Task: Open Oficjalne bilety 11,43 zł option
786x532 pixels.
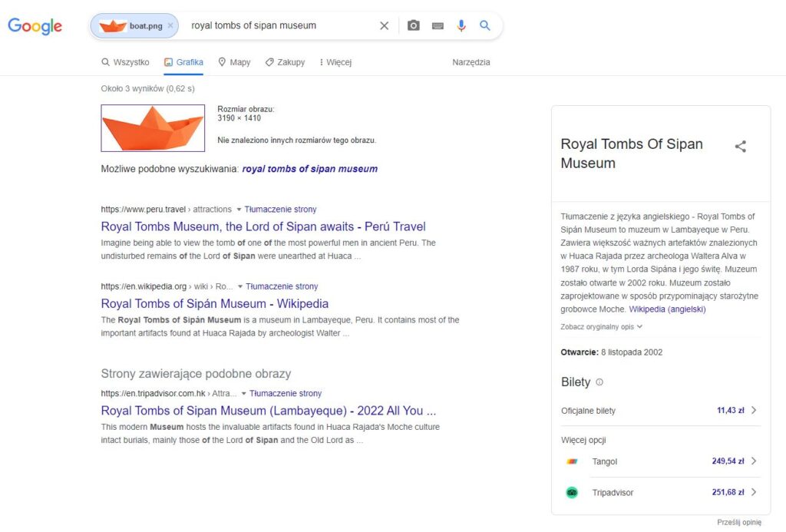Action: click(x=661, y=411)
